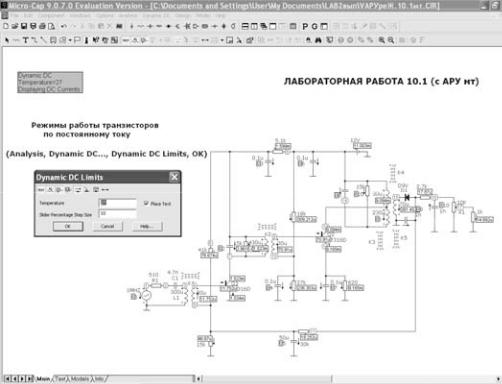Click OK in Dynamic DC Limits dialog
The height and width of the screenshot is (384, 502).
coord(68,226)
